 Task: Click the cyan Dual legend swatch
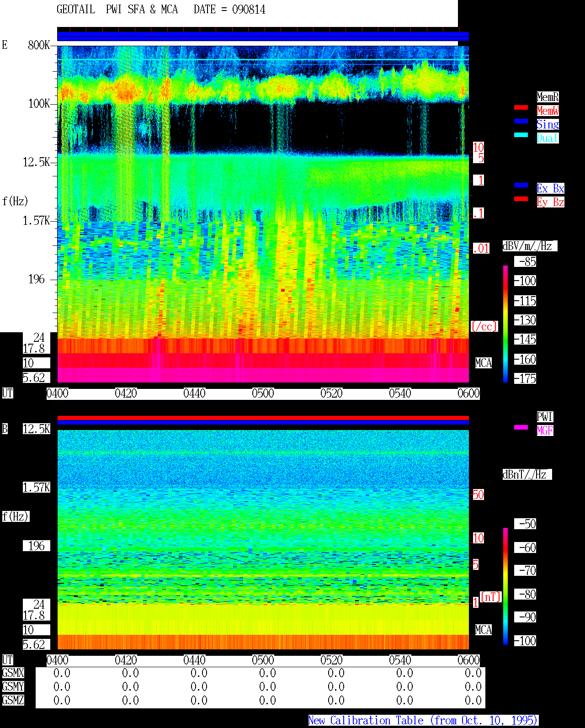(521, 135)
